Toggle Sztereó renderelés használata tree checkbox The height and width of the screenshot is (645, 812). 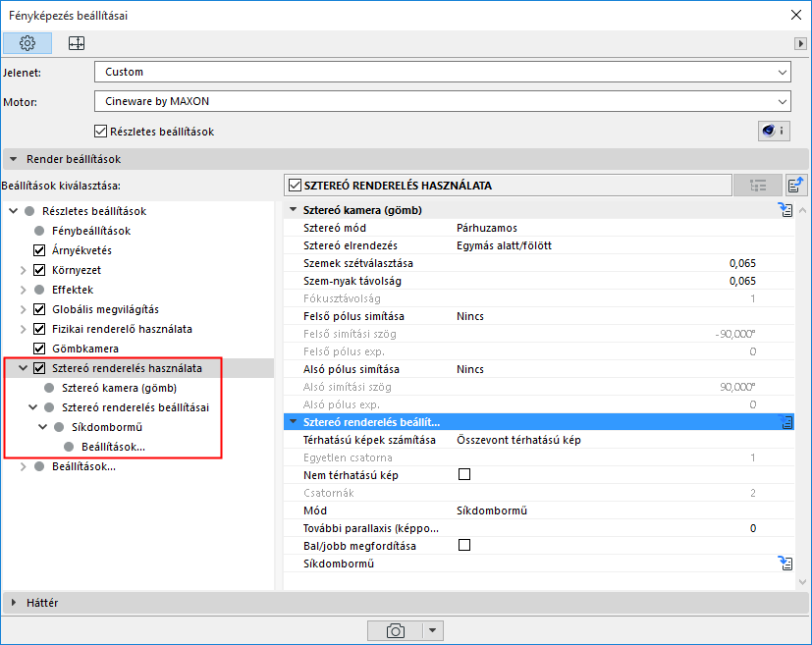tap(39, 368)
